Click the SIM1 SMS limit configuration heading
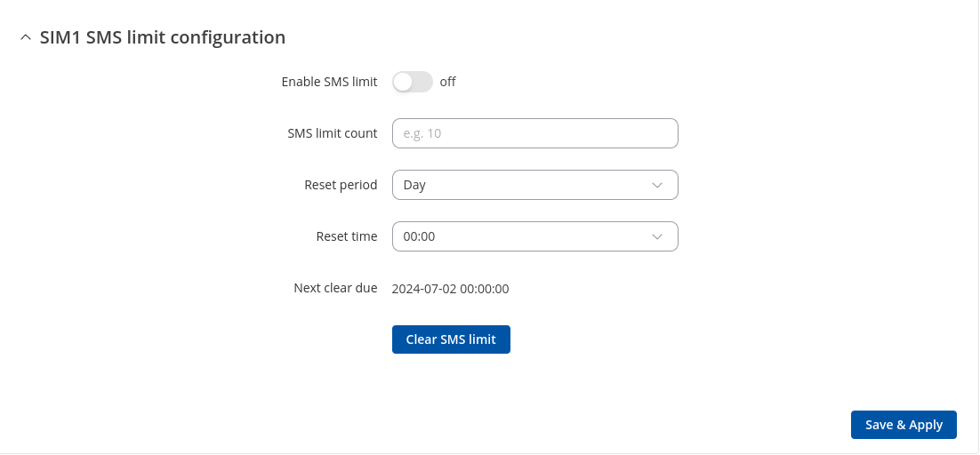 coord(163,37)
